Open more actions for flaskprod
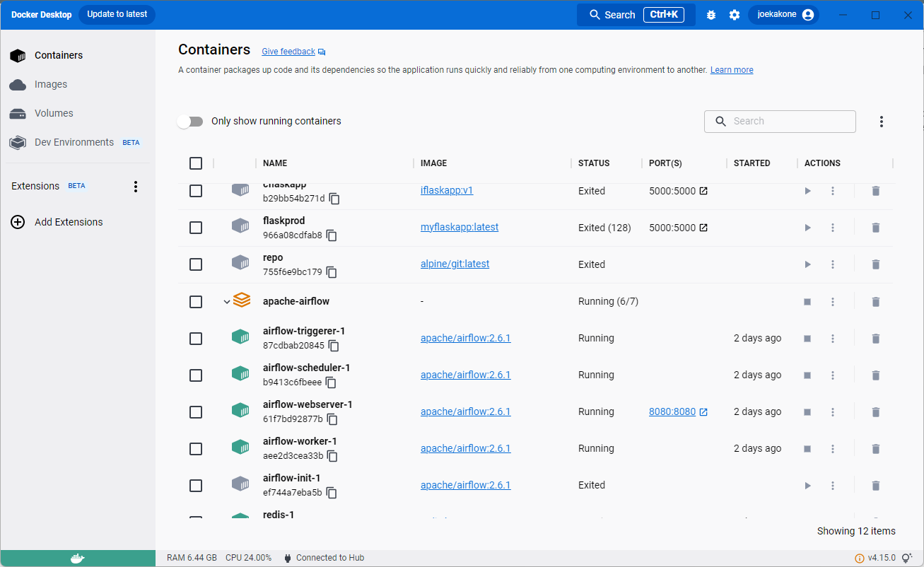Viewport: 924px width, 567px height. click(833, 228)
